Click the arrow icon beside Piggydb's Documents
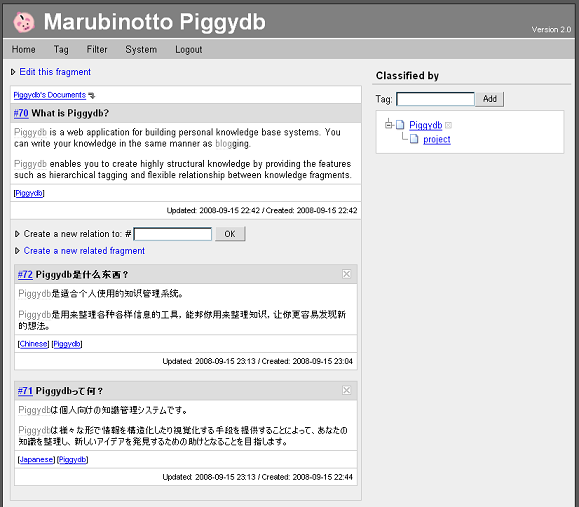 point(92,95)
